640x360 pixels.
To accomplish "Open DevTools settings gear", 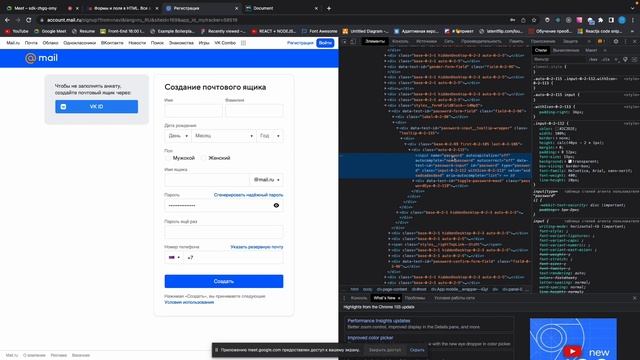I will (616, 41).
